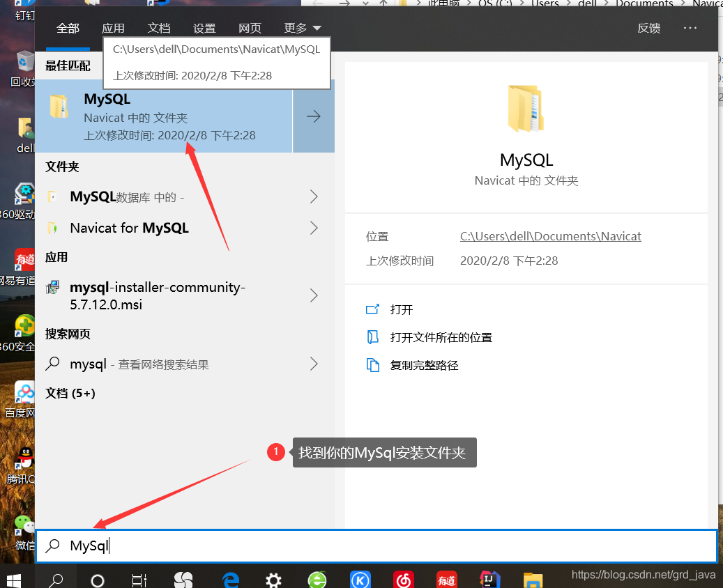Expand the MySQL best match arrow
Viewport: 723px width, 588px height.
[314, 116]
